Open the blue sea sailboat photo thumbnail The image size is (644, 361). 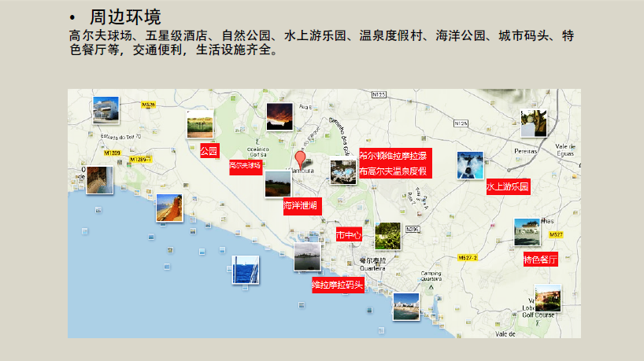[246, 270]
